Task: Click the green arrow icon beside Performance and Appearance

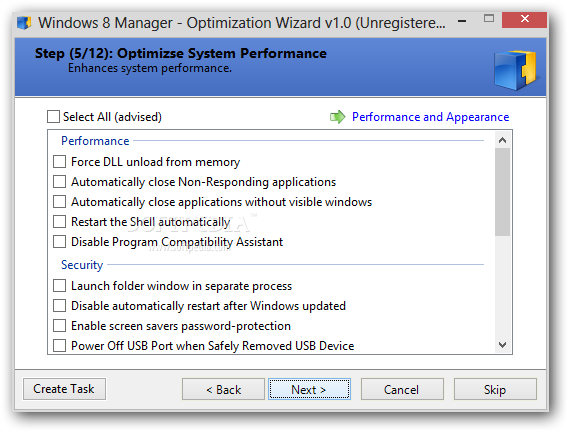Action: 337,117
